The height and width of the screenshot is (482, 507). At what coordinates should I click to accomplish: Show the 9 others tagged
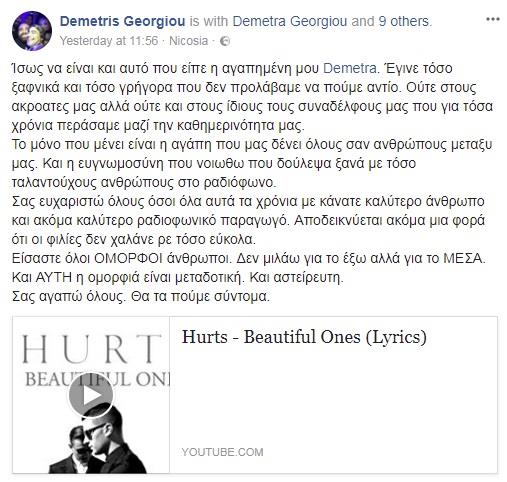click(x=403, y=21)
